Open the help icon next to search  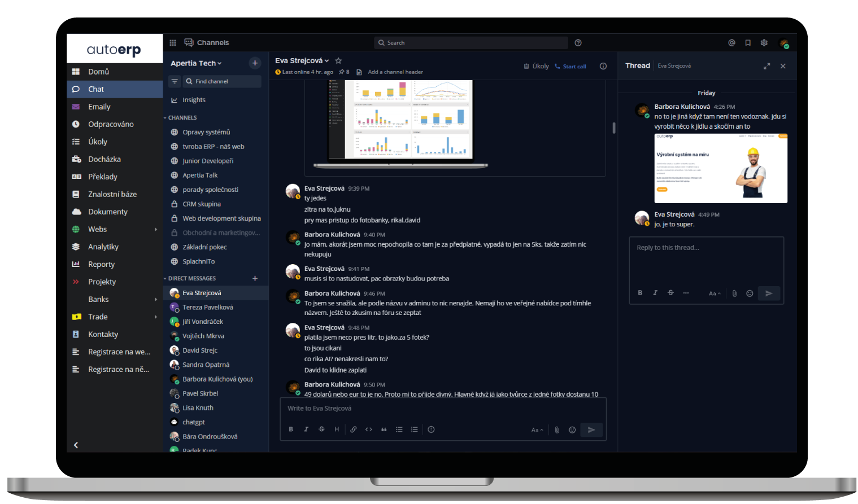coord(578,42)
